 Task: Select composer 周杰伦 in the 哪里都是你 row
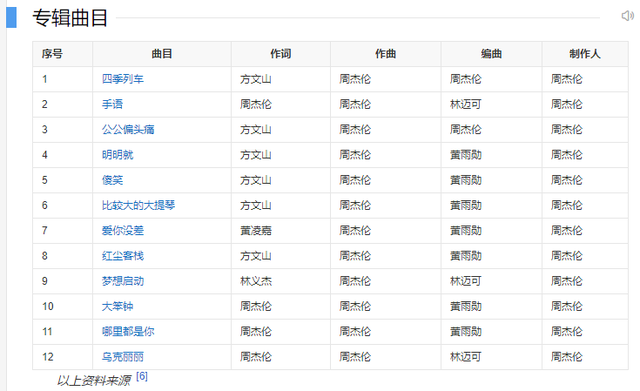[x=355, y=331]
